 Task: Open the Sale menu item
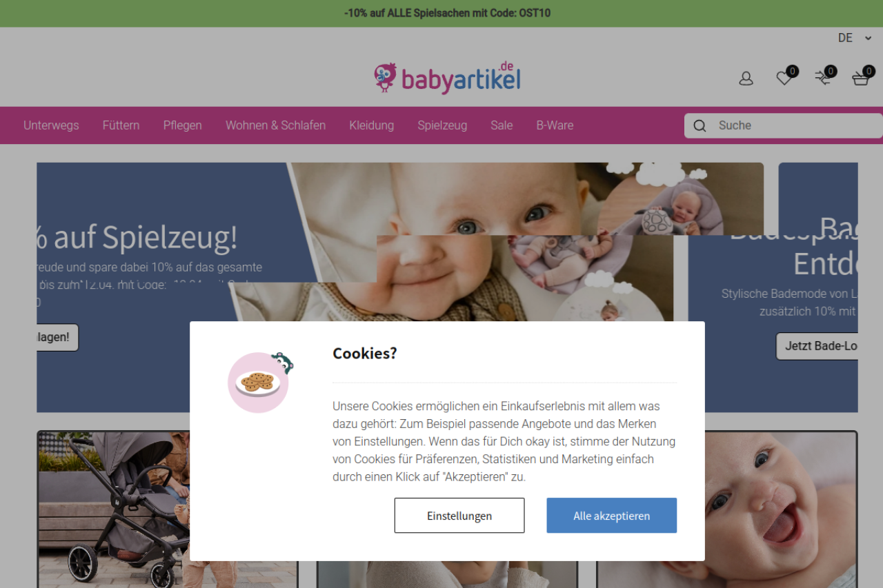(502, 125)
